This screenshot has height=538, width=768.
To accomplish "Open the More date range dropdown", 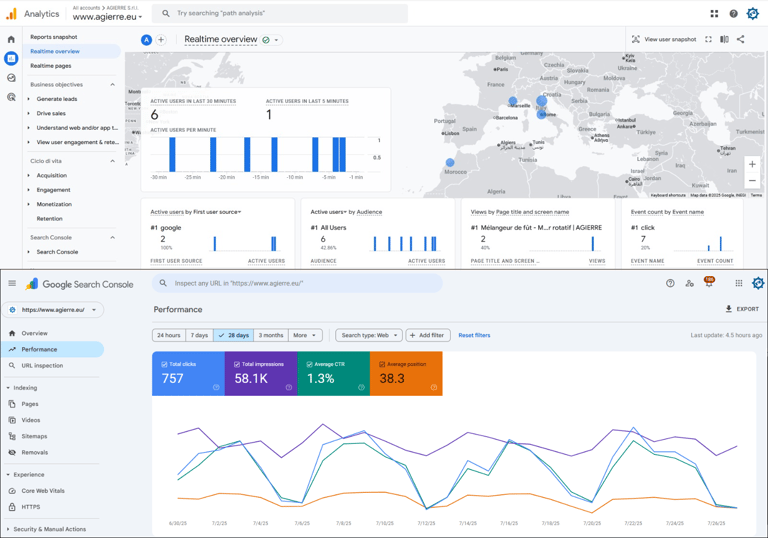I will (306, 335).
